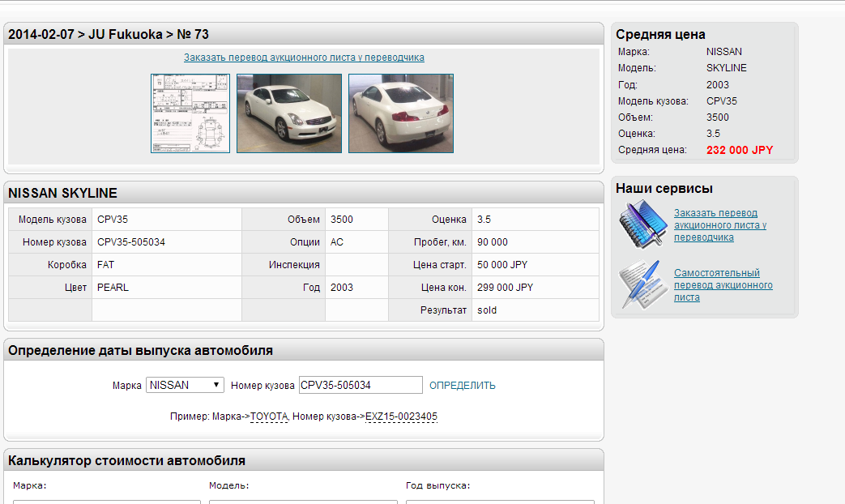Click the calculator Марка field
This screenshot has height=504, width=845.
[107, 502]
